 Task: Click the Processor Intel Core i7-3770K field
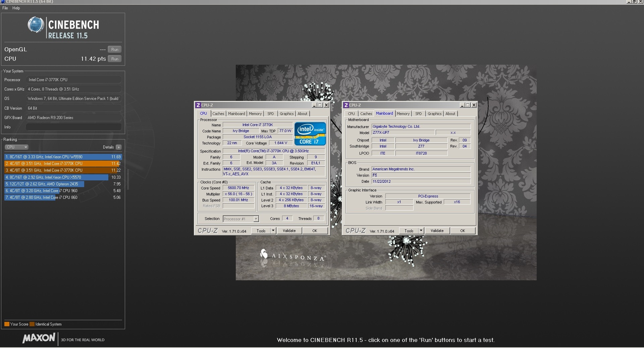pos(74,80)
